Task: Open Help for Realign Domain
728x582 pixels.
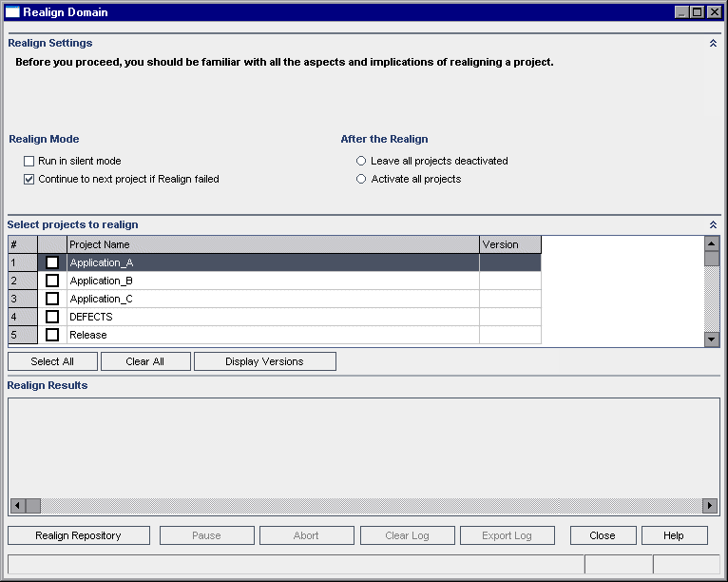Action: 674,535
